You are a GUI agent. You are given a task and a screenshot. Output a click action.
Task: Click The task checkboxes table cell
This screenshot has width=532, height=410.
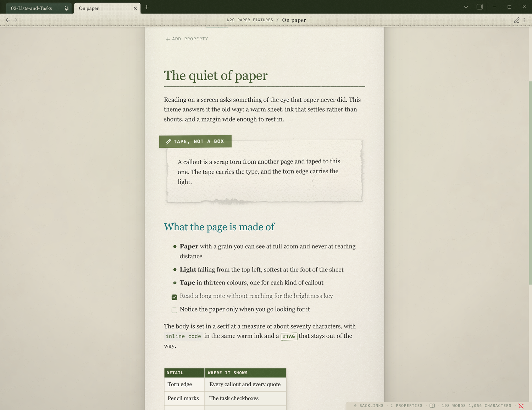pyautogui.click(x=245, y=398)
